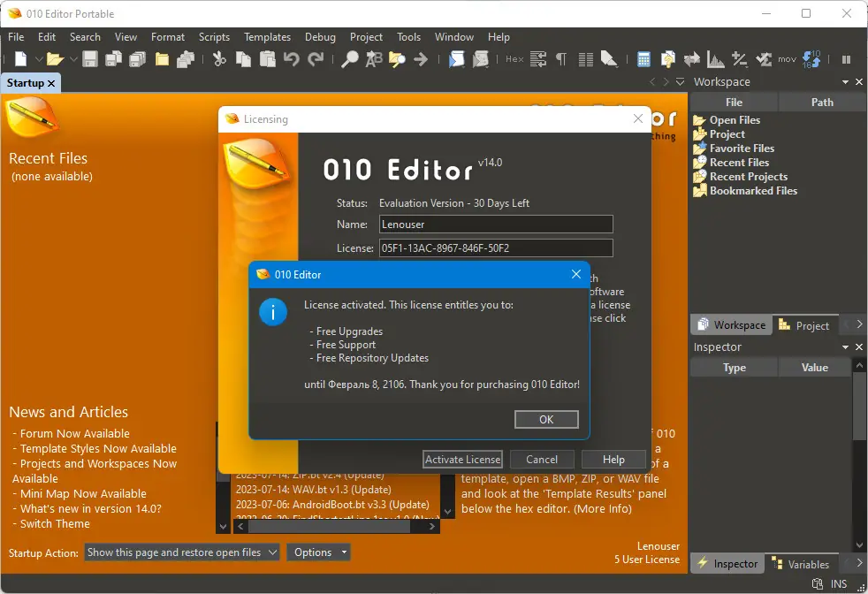Click the Save floppy disk icon
The height and width of the screenshot is (594, 868).
pyautogui.click(x=89, y=58)
